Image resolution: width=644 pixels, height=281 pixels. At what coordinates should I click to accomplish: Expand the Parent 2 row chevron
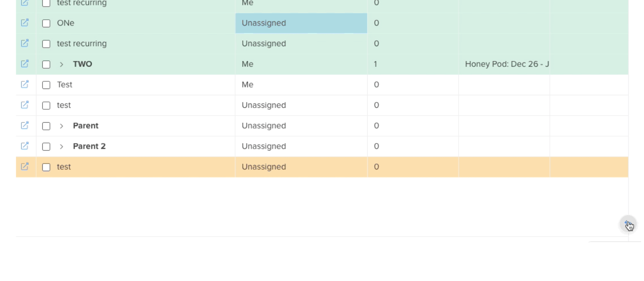(x=62, y=147)
